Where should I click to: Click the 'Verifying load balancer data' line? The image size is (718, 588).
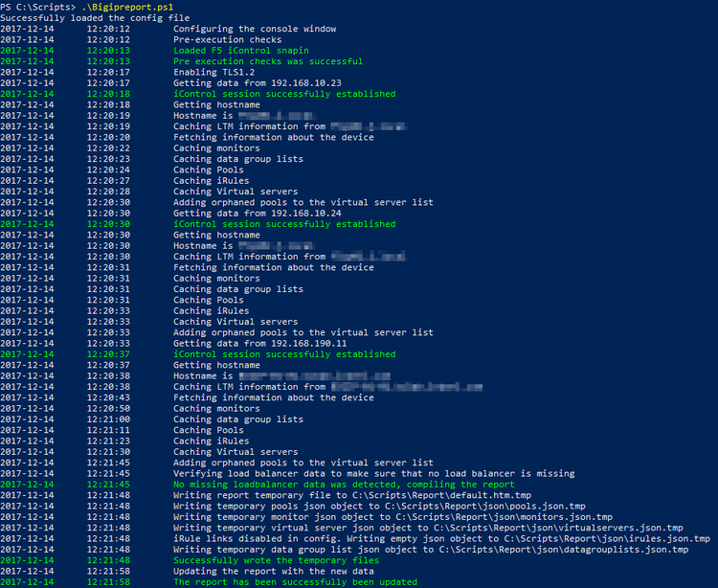click(x=373, y=473)
